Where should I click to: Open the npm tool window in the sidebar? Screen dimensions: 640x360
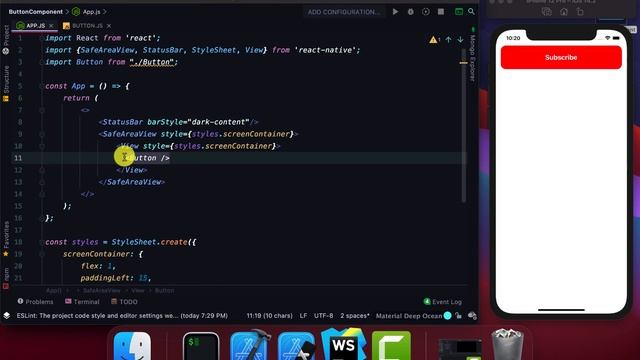(6, 278)
